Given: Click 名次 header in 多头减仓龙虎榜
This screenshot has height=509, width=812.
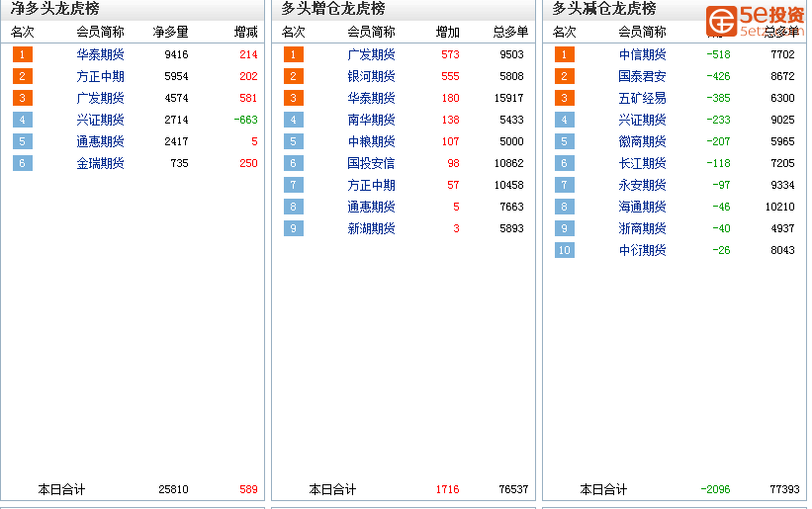Looking at the screenshot, I should coord(565,32).
